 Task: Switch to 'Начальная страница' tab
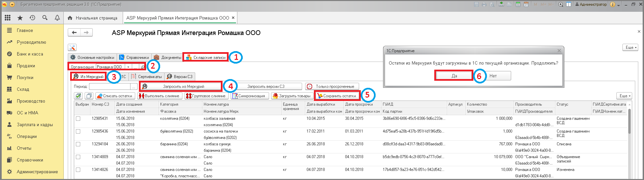[92, 18]
